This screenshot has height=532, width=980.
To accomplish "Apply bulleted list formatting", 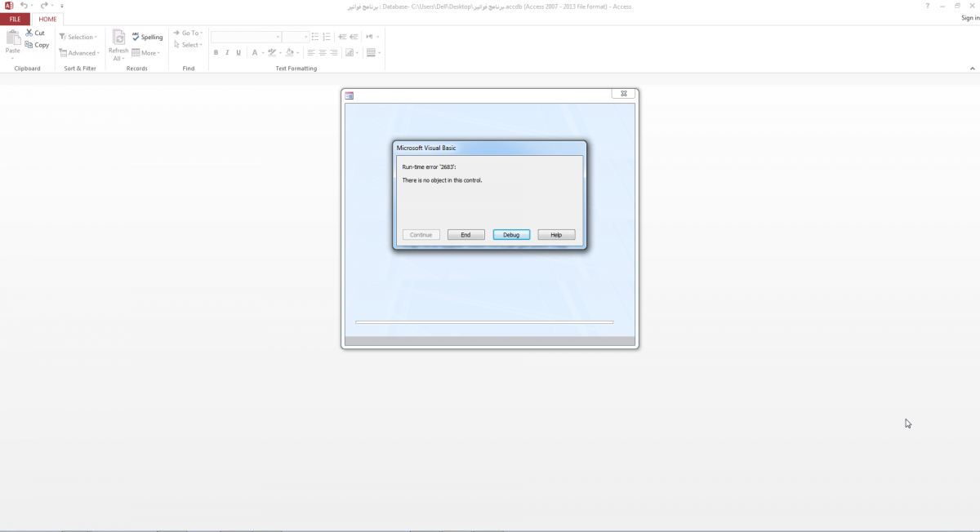I will click(314, 37).
